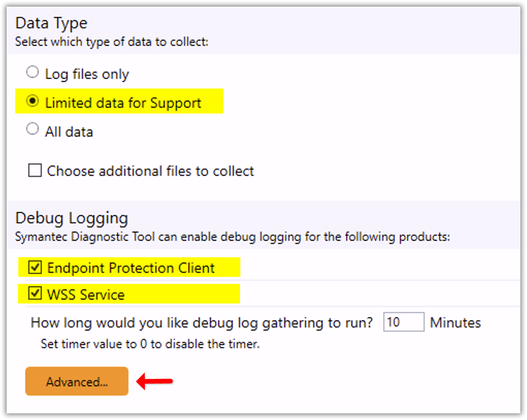Click the 'All data' label text
This screenshot has width=527, height=420.
click(69, 132)
